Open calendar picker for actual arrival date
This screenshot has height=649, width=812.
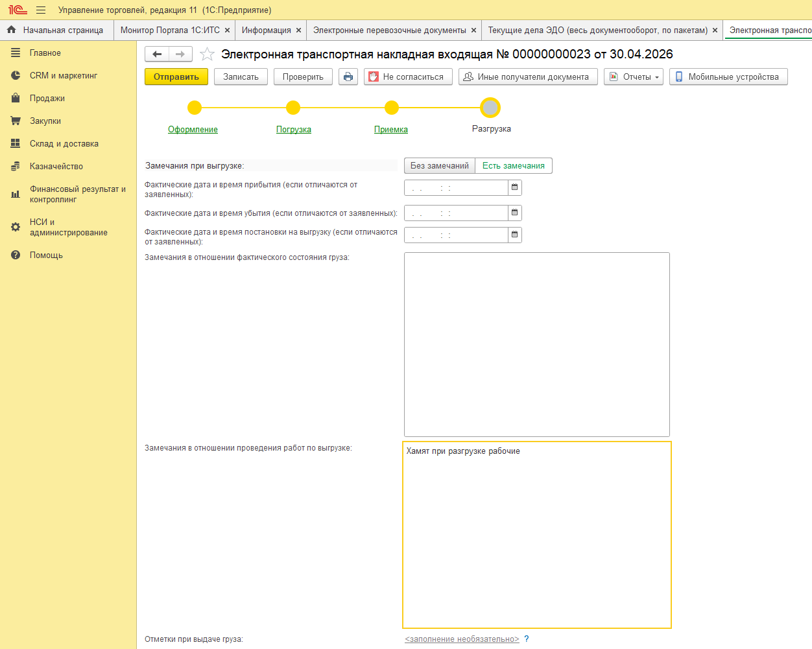tap(514, 187)
